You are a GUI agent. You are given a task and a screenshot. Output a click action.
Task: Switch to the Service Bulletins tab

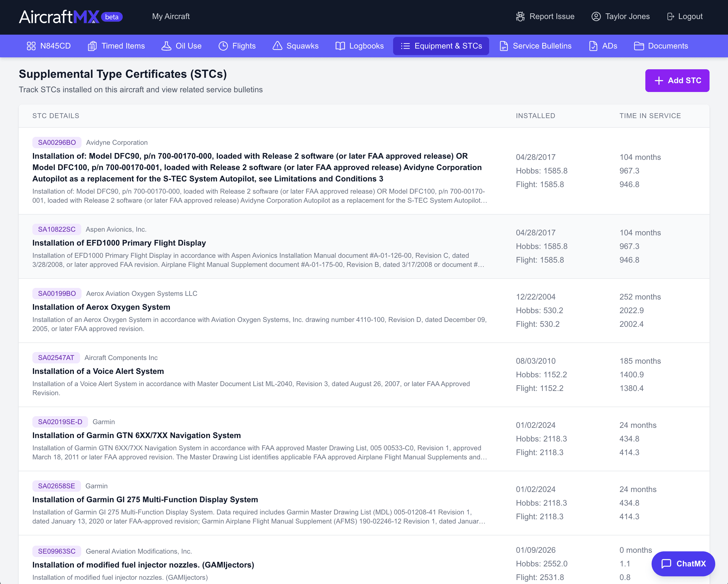click(535, 46)
